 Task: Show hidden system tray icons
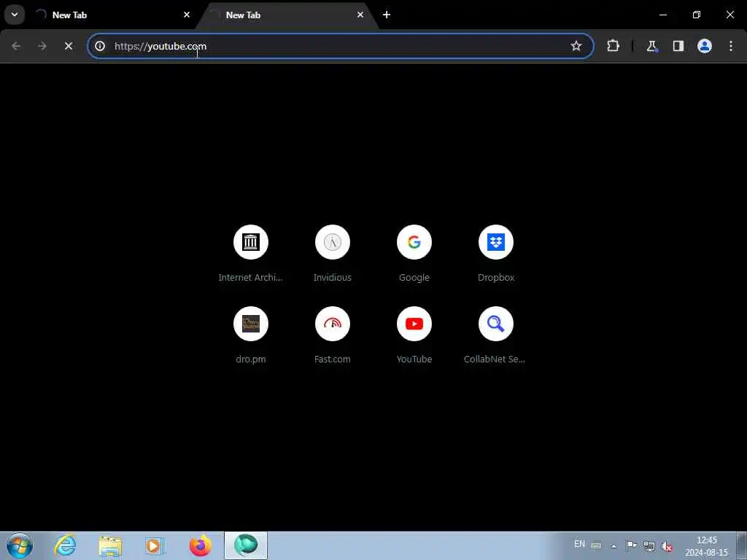[x=614, y=545]
